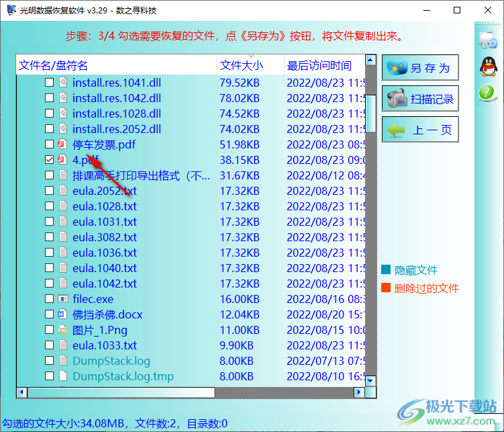The image size is (504, 432).
Task: Click the 51.98KB size cell
Action: (240, 144)
